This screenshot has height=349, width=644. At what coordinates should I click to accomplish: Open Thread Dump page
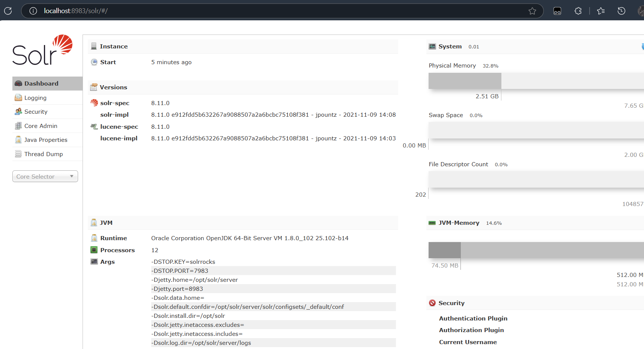point(47,154)
